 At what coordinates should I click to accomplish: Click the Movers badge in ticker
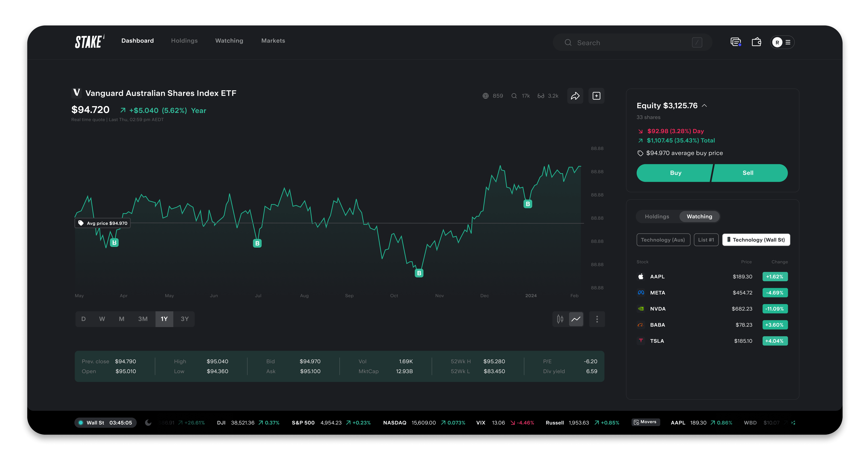645,422
